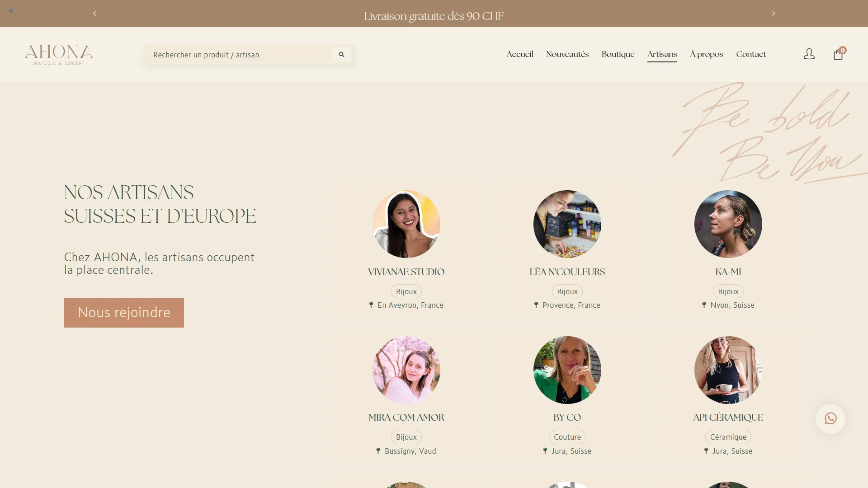Click the NOS ARTISANS SUISSES ET D'EUROPE heading
This screenshot has height=488, width=868.
click(160, 204)
